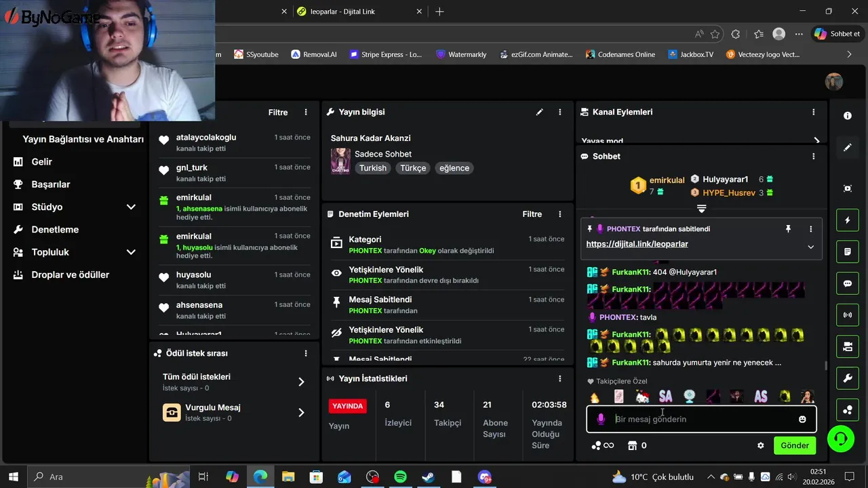Click the screen capture frame icon in sidebar
The width and height of the screenshot is (868, 488).
(x=848, y=188)
